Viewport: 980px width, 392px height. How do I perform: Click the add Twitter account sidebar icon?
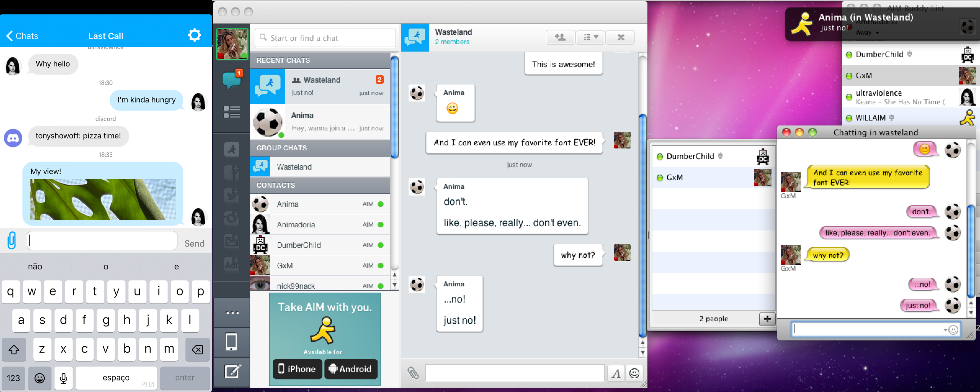tap(232, 195)
